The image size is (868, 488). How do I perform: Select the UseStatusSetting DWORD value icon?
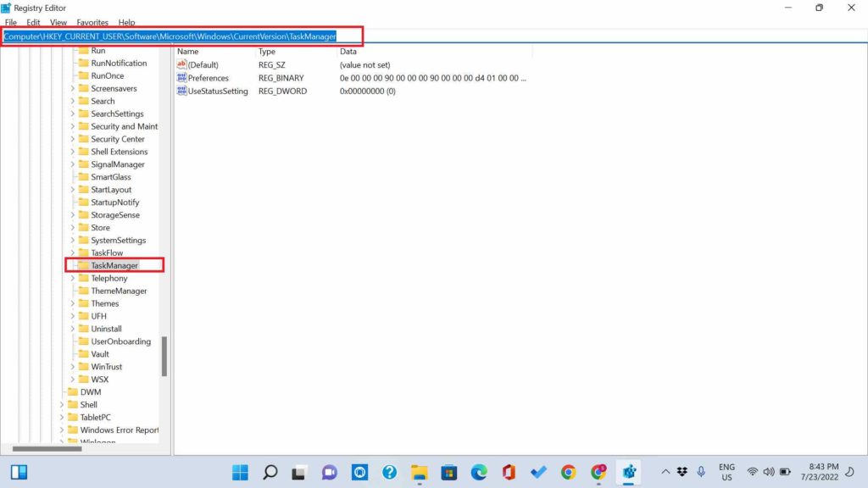click(181, 91)
